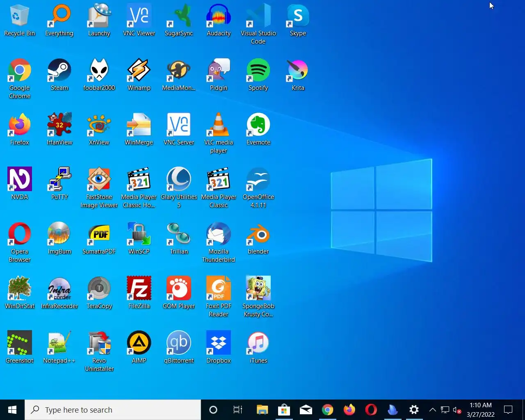Click the iTunes desktop icon

click(x=258, y=348)
